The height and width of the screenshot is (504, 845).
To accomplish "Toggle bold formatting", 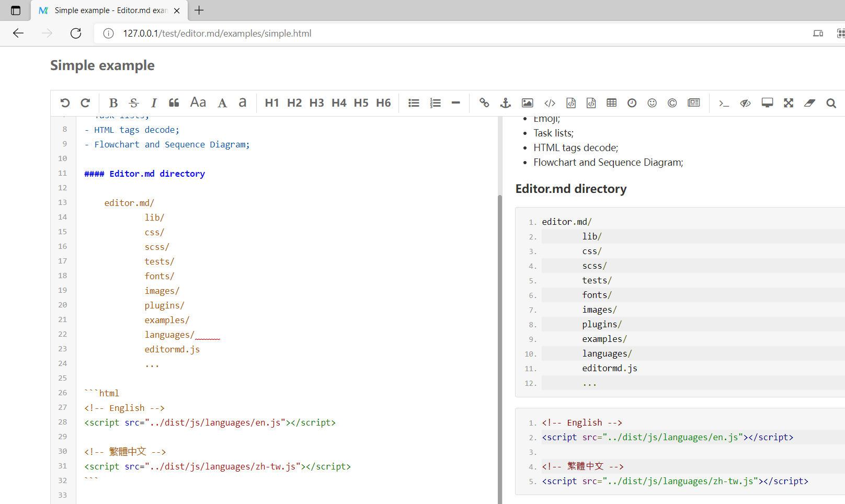I will (x=113, y=103).
